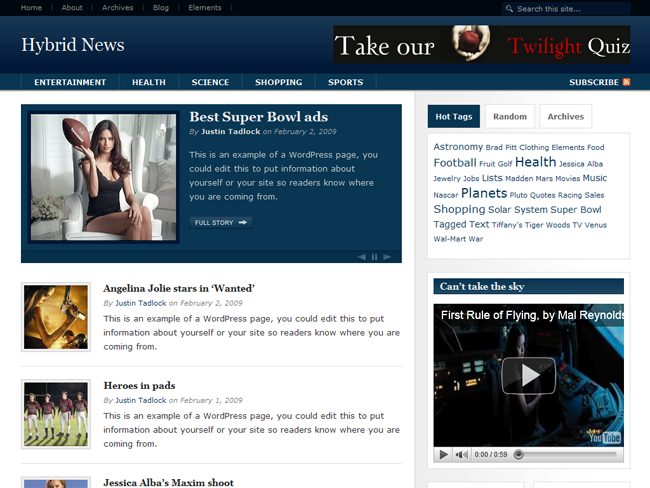Click the Jewelry tag
Viewport: 650px width, 488px height.
pyautogui.click(x=447, y=178)
